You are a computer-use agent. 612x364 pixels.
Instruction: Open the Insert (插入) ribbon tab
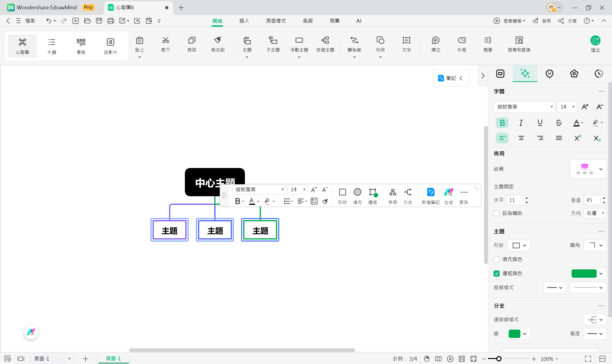click(244, 21)
